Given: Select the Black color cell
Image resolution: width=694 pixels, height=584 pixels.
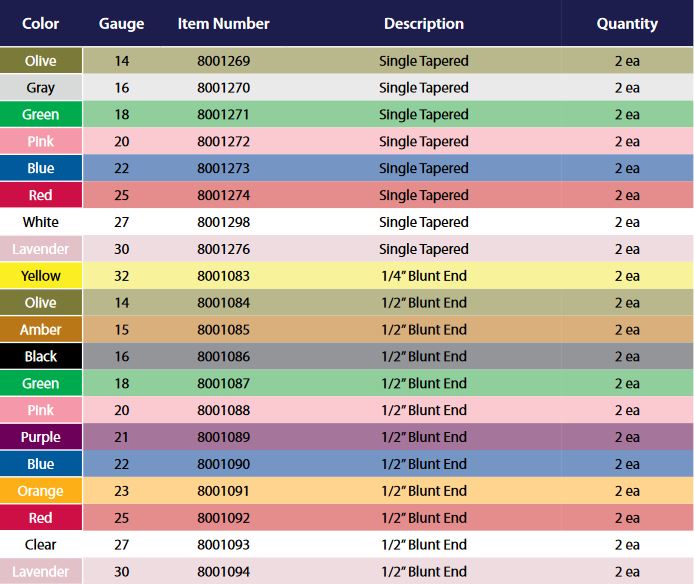Looking at the screenshot, I should coord(41,356).
